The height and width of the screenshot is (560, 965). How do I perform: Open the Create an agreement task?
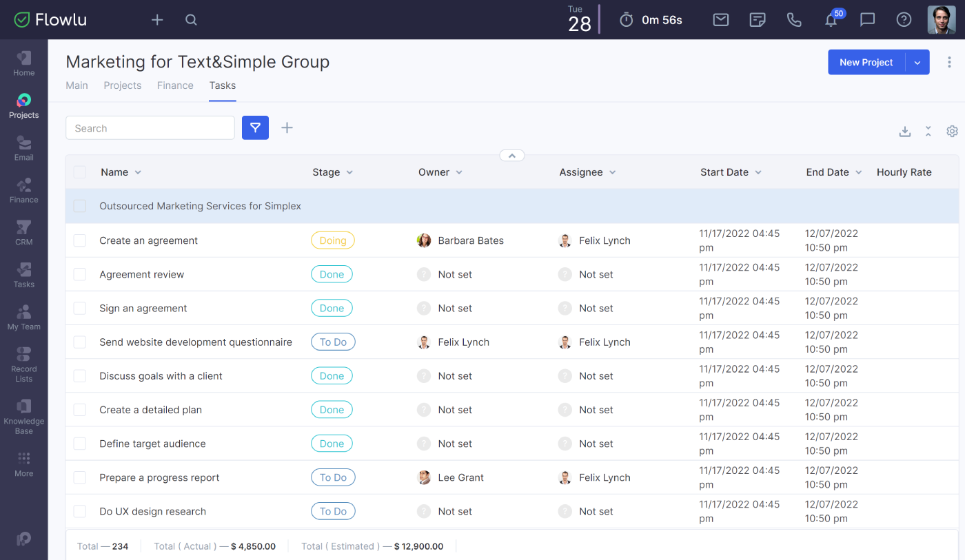click(148, 240)
